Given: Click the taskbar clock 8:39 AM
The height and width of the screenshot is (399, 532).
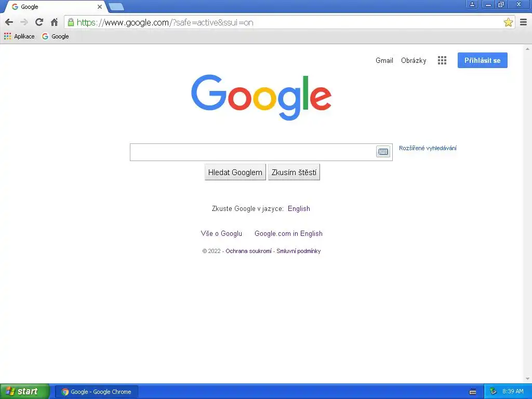Looking at the screenshot, I should pos(513,391).
